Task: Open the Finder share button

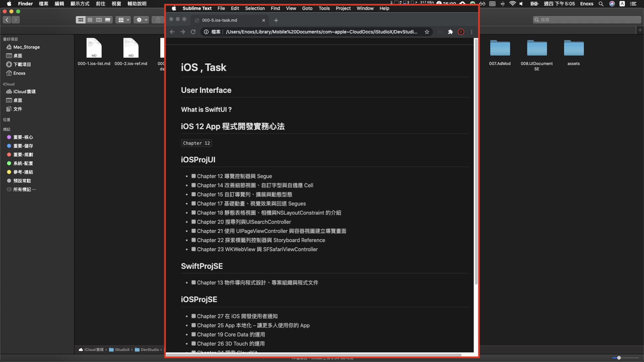Action: (x=158, y=20)
